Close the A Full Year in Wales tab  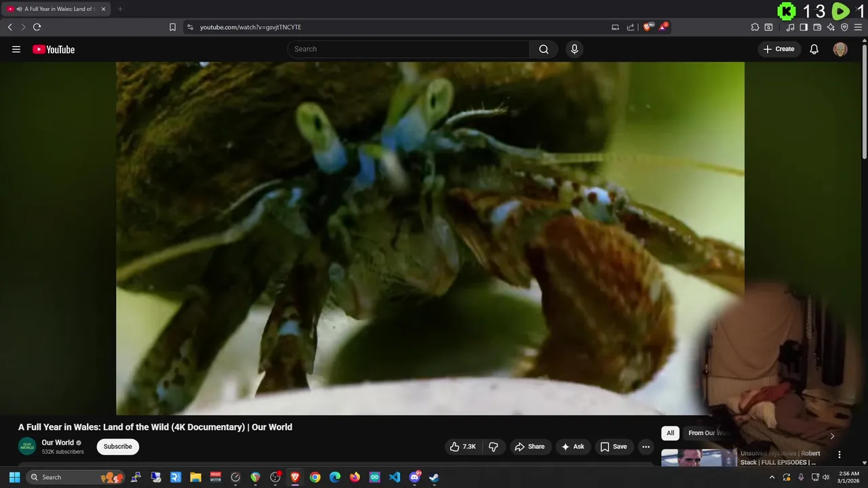(103, 9)
